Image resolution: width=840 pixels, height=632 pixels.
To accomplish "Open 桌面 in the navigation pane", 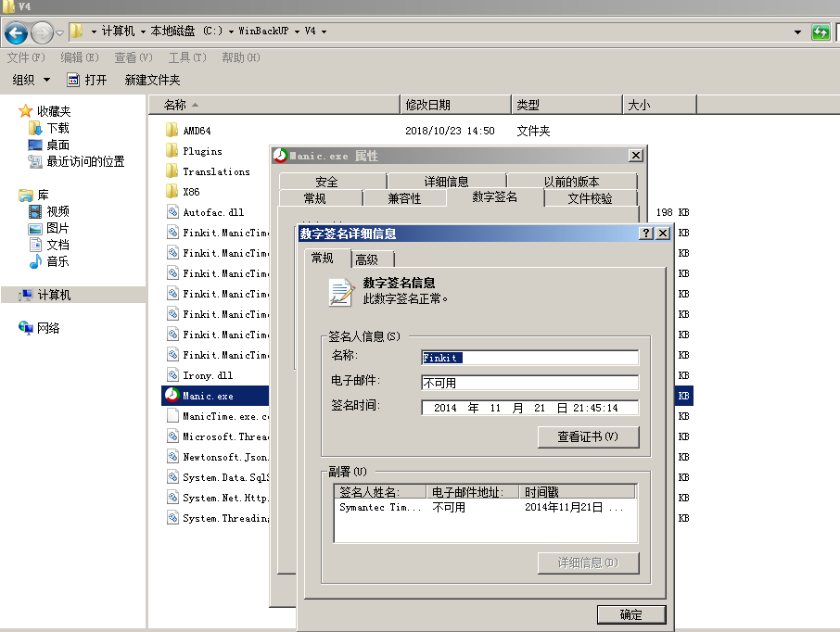I will coord(57,145).
